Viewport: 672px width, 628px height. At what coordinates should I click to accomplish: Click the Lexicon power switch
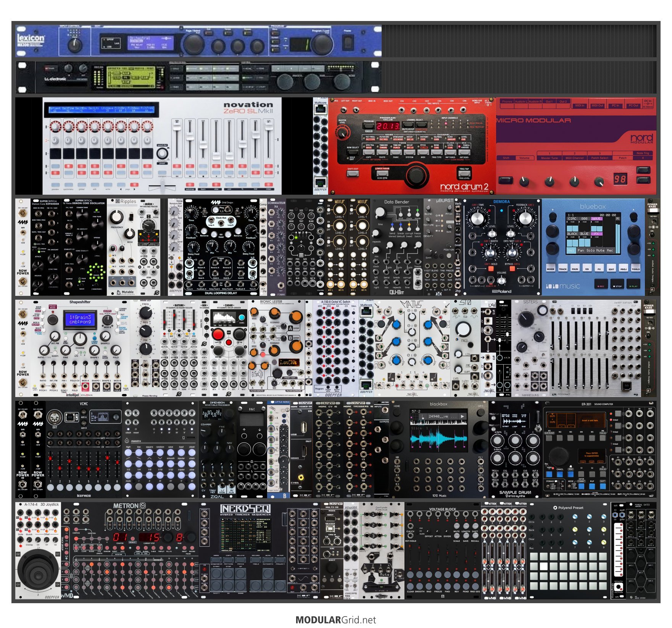[348, 42]
